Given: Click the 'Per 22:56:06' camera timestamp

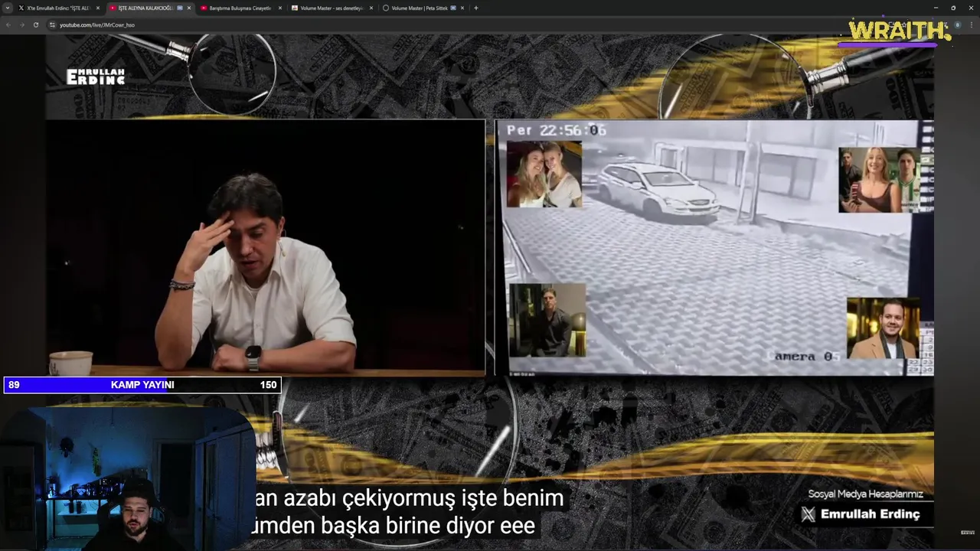Looking at the screenshot, I should [x=557, y=130].
